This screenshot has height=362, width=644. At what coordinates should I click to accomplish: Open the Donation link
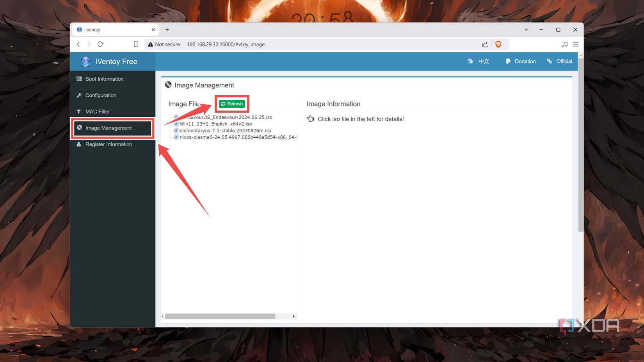[x=525, y=61]
